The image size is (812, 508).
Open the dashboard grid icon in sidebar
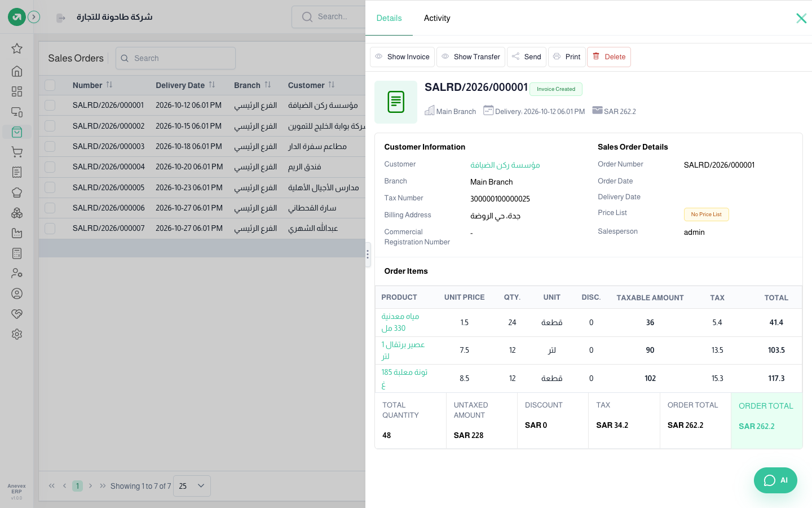(17, 91)
